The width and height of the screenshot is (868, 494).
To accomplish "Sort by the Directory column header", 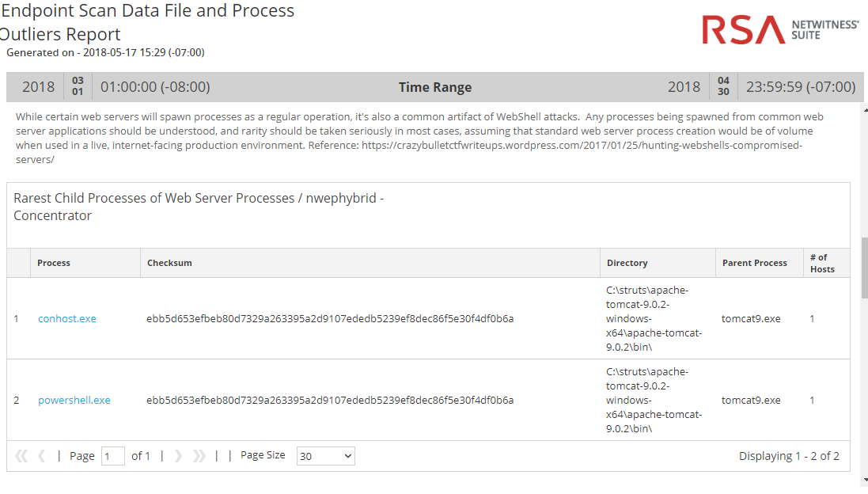I will click(627, 263).
